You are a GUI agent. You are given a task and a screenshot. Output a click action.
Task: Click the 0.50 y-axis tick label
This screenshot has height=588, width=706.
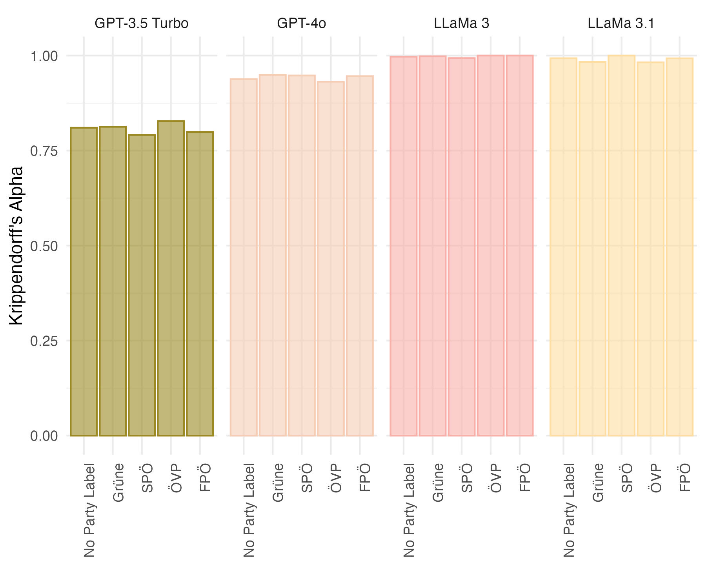[x=44, y=246]
